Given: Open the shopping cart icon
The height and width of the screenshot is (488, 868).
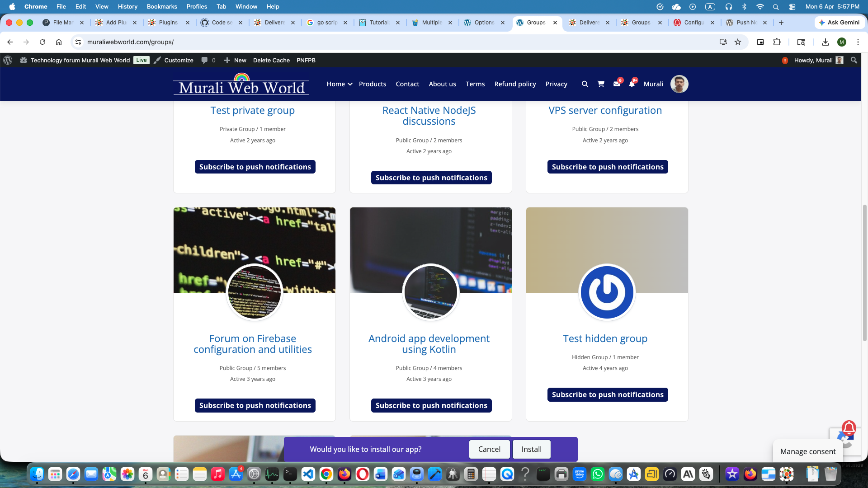Looking at the screenshot, I should 601,84.
